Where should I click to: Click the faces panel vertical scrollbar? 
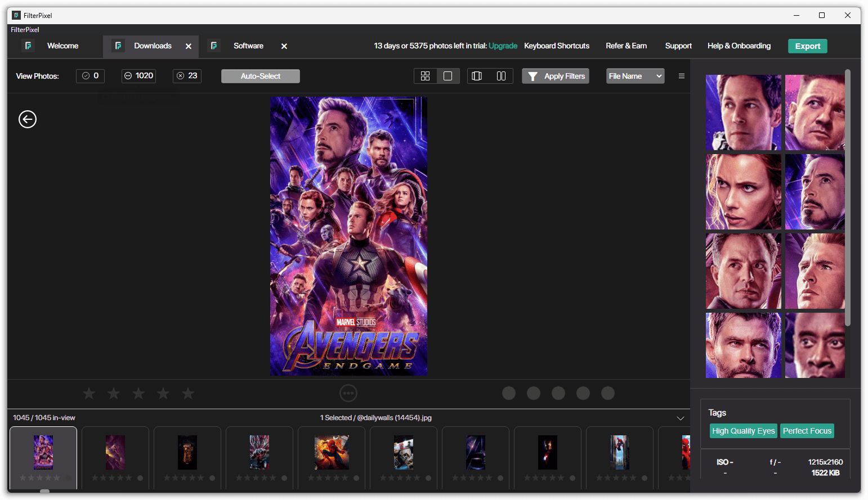[848, 197]
